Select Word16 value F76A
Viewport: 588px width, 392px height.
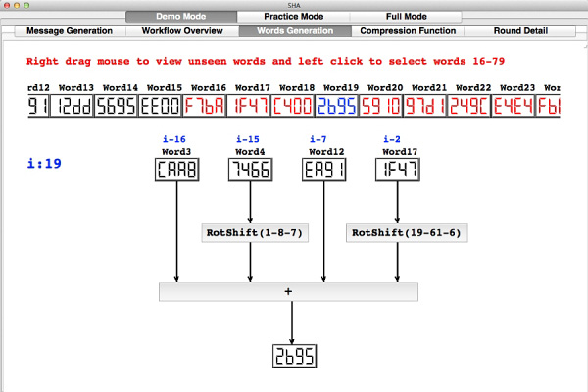pyautogui.click(x=203, y=106)
